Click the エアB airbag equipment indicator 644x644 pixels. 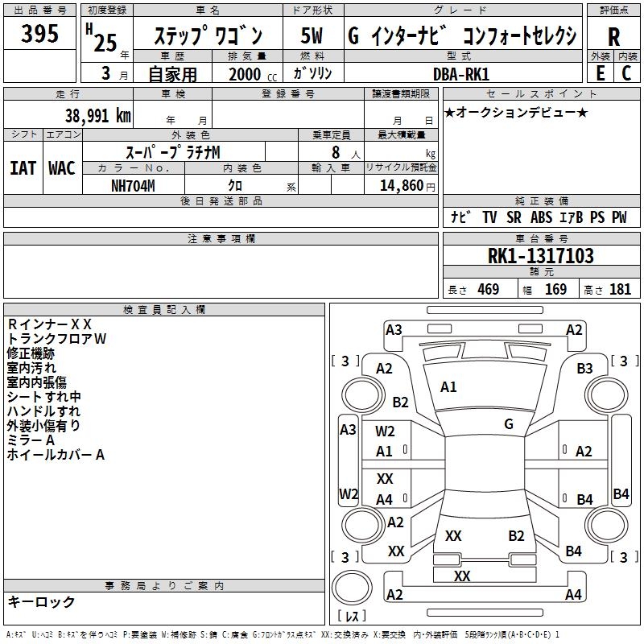[x=572, y=217]
